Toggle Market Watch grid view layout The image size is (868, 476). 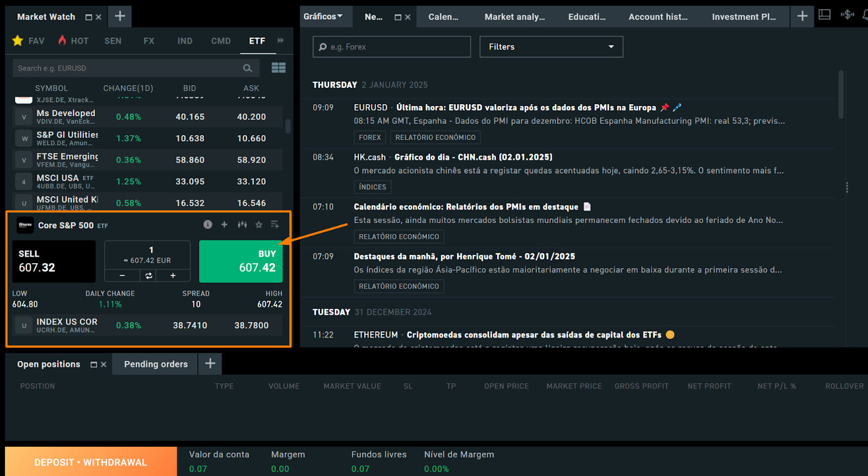(x=278, y=68)
